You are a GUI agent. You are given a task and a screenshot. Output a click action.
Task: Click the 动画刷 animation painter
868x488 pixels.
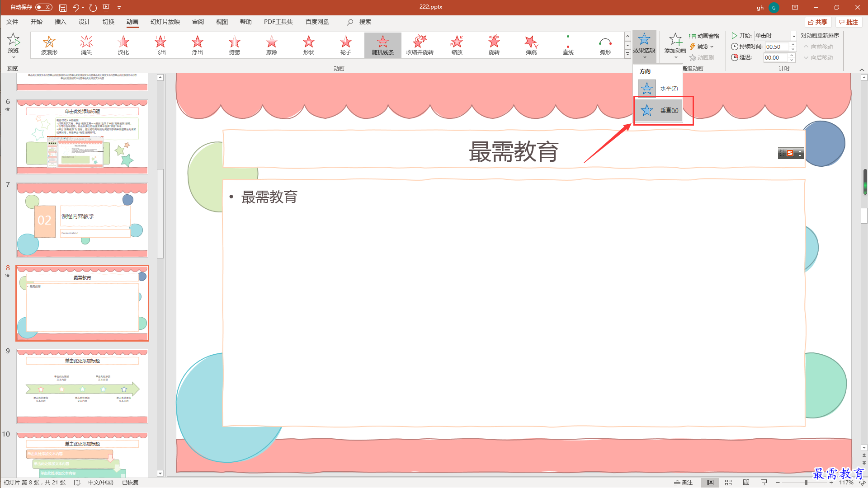(702, 58)
